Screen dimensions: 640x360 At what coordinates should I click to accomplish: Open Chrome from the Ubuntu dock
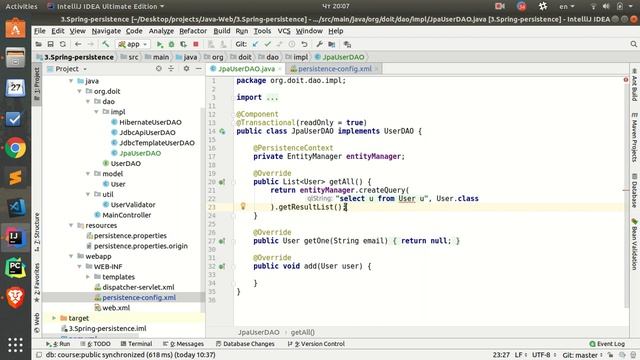click(16, 148)
